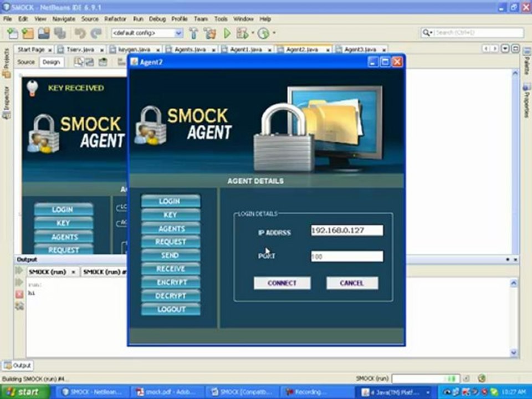Click LOGIN button in Agent2 window
The width and height of the screenshot is (532, 399).
point(171,201)
